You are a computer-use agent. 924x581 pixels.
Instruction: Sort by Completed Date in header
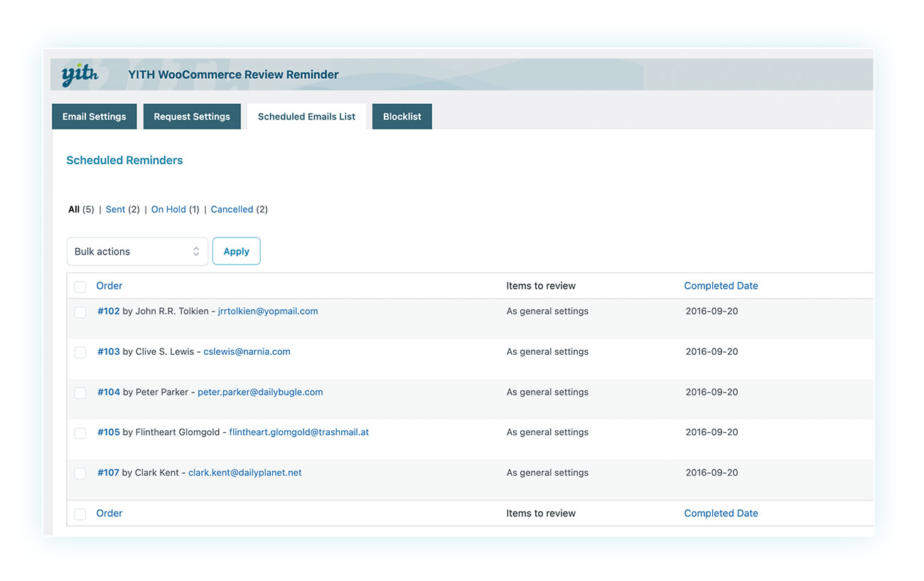(x=721, y=286)
